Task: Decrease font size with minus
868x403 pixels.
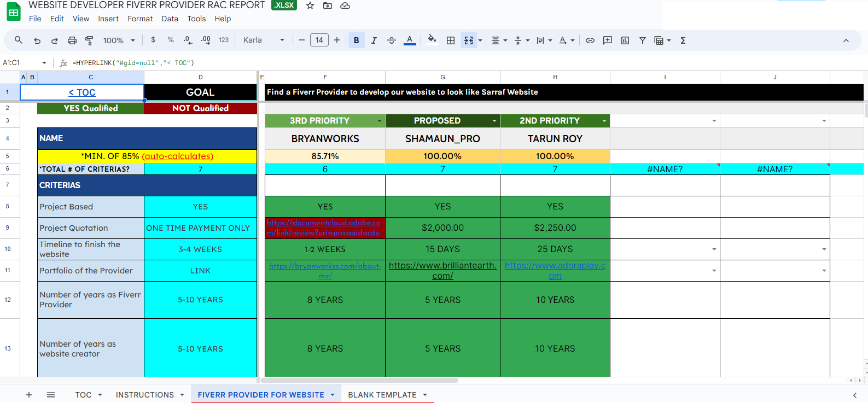Action: tap(301, 40)
